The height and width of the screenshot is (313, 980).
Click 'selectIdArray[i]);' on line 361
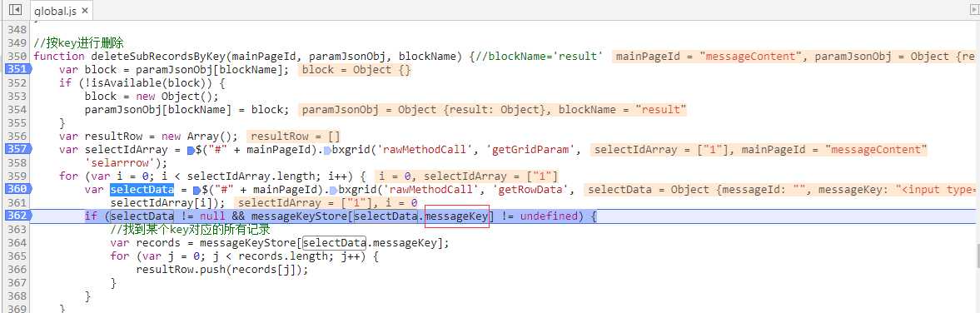(x=168, y=202)
